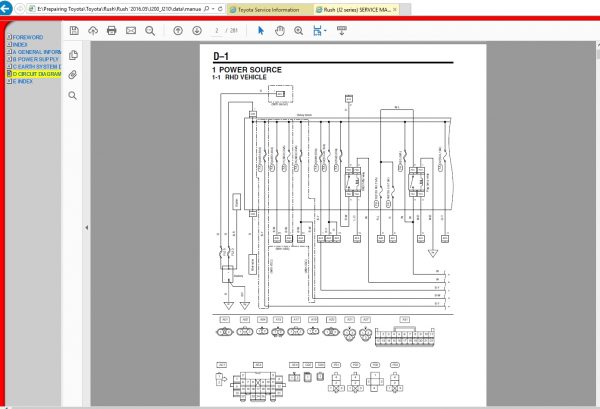Click the upload to cloud icon
The image size is (600, 409).
coord(93,31)
